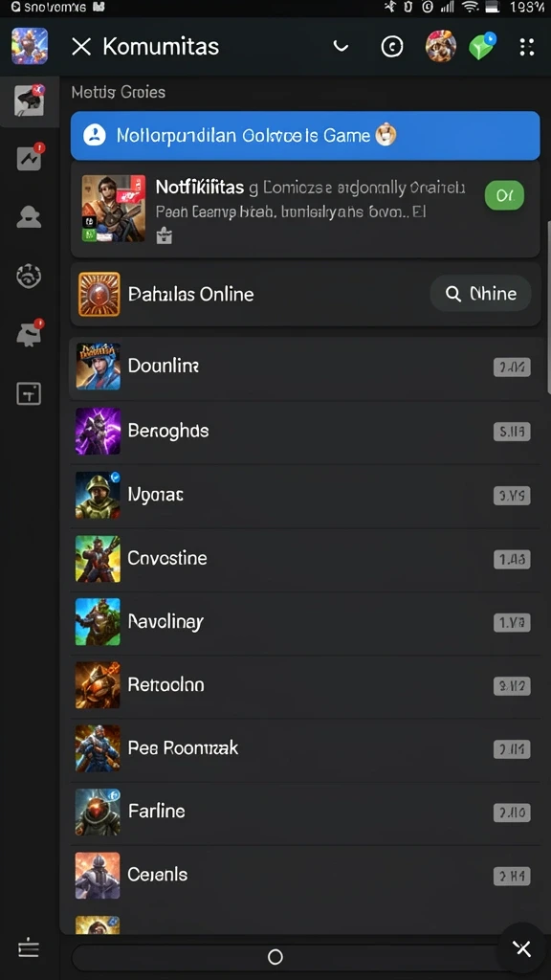Select the round face icon in sidebar
The width and height of the screenshot is (551, 980).
click(29, 276)
